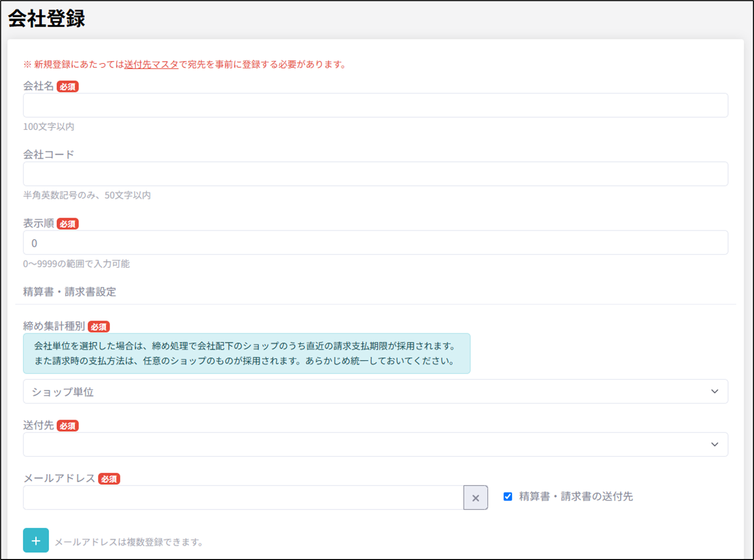
Task: Click the chevron arrow on ショップ単位 dropdown
Action: (x=714, y=391)
